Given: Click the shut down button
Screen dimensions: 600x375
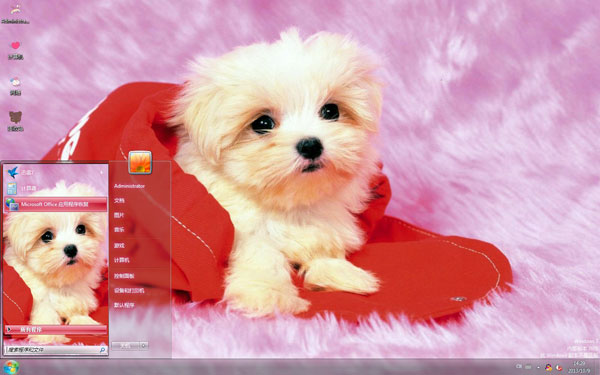Looking at the screenshot, I should (126, 346).
